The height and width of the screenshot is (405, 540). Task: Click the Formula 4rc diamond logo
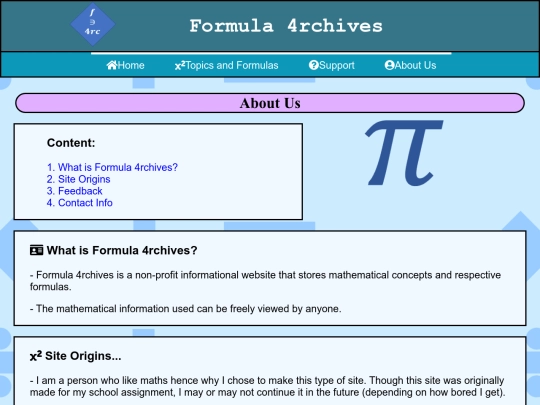point(93,24)
